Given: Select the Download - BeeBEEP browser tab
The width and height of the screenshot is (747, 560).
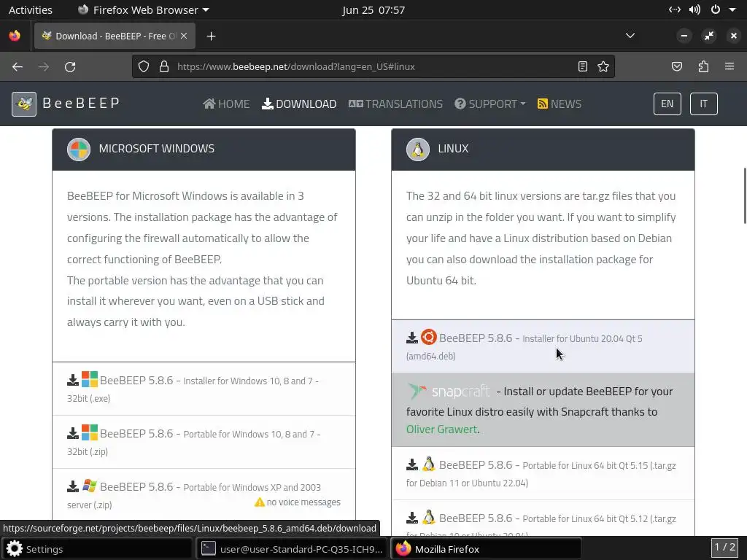Looking at the screenshot, I should (115, 36).
